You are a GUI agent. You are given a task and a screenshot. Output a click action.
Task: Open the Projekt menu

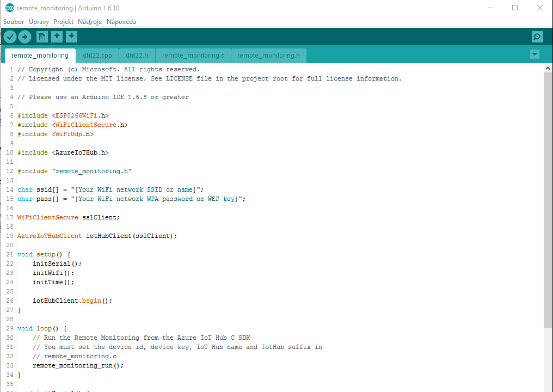[63, 22]
